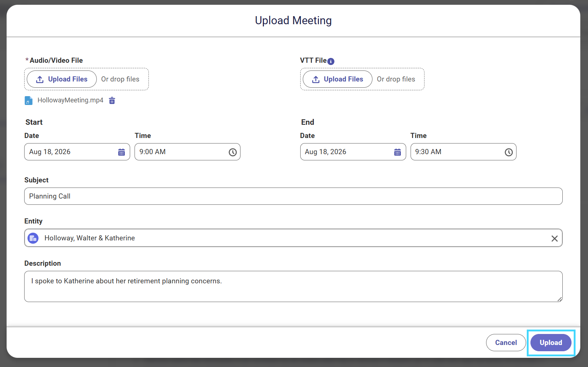
Task: Delete the HollowayMeeting.mp4 file via trash icon
Action: click(x=112, y=101)
